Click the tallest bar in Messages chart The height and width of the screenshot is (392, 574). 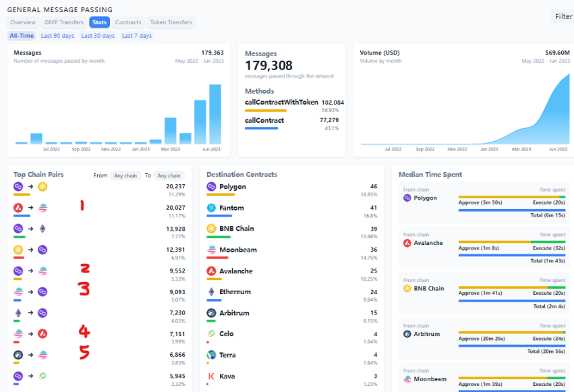pos(215,114)
